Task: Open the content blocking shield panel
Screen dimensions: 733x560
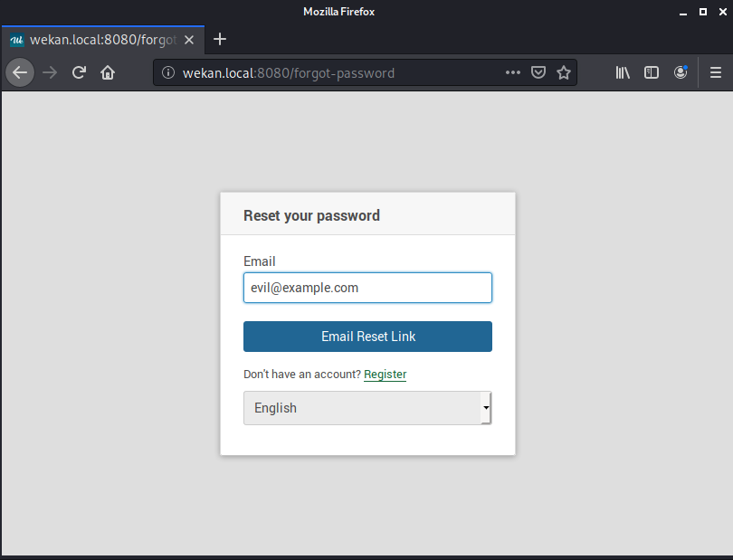Action: click(x=538, y=72)
